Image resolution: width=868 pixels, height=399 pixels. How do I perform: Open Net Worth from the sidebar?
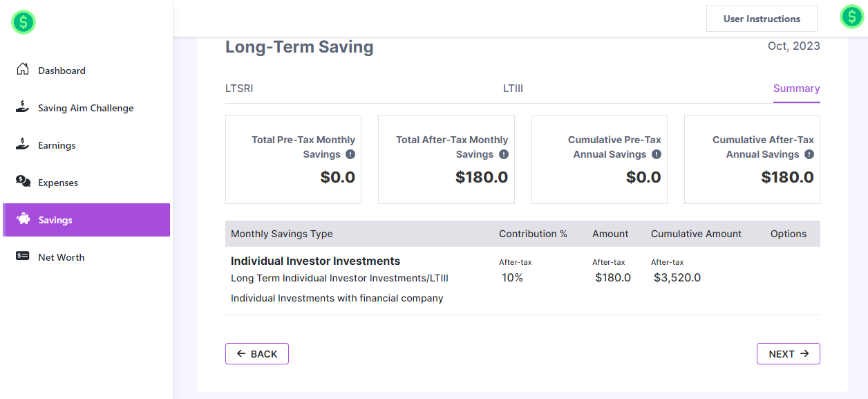coord(61,257)
